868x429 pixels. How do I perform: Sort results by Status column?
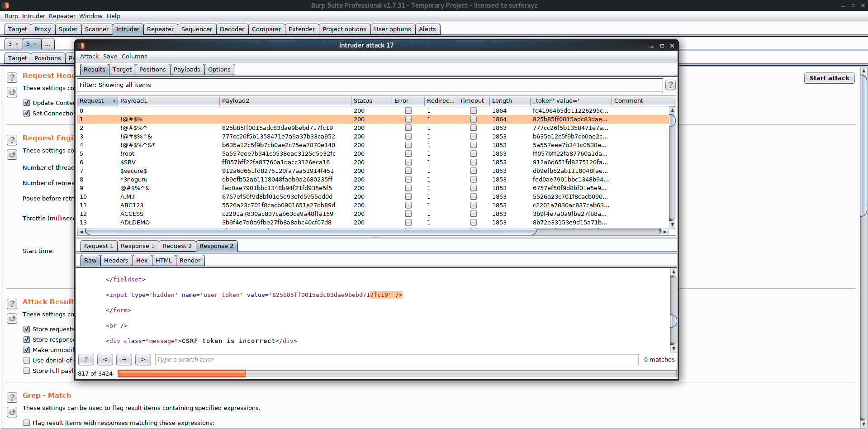tap(371, 100)
